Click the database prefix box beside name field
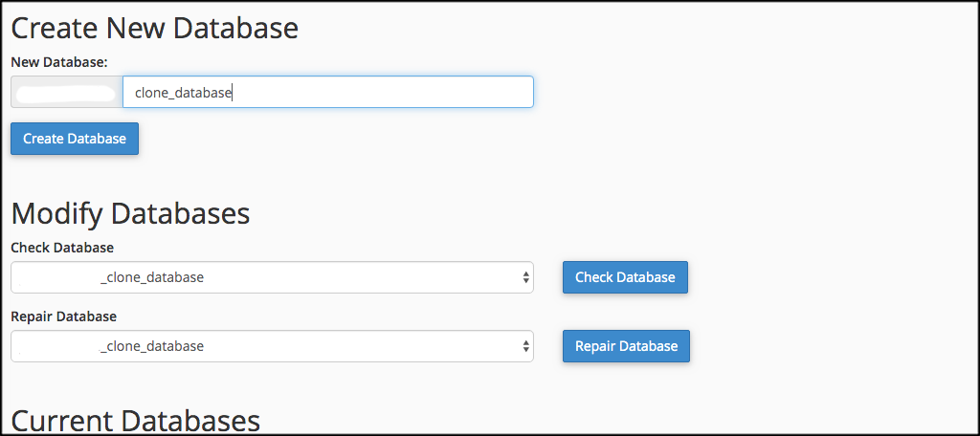980x436 pixels. tap(67, 92)
